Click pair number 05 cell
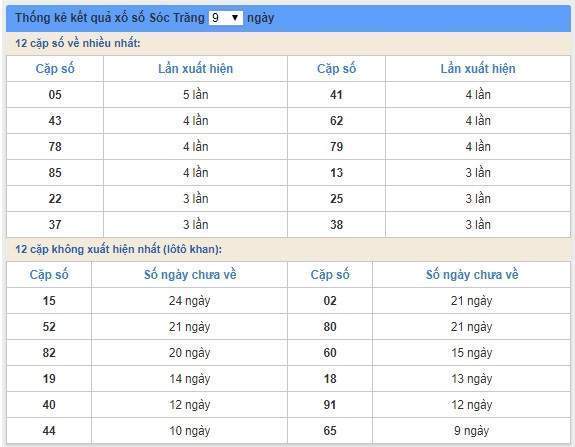Image resolution: width=575 pixels, height=447 pixels. pos(55,95)
